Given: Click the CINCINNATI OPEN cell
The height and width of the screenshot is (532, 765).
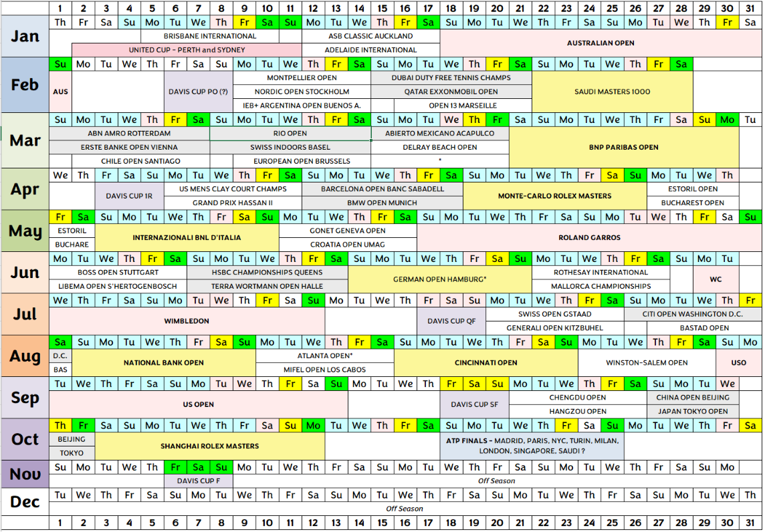Looking at the screenshot, I should [486, 363].
